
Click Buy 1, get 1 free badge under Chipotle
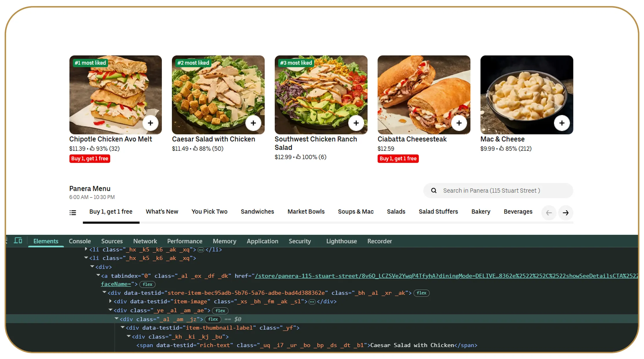(90, 159)
